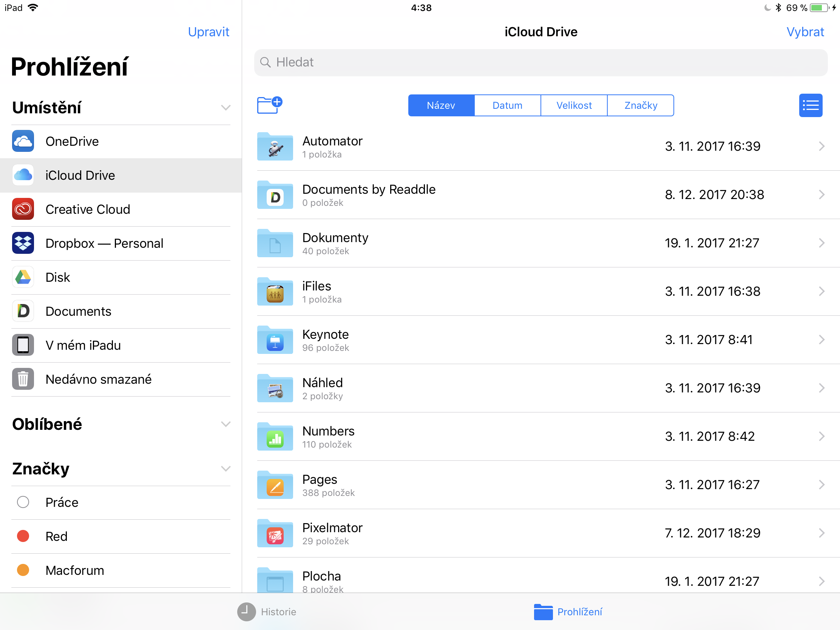The width and height of the screenshot is (840, 630).
Task: Toggle list view icon
Action: coord(810,105)
